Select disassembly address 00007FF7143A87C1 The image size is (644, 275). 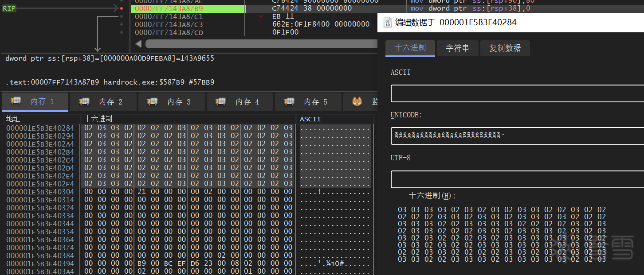pos(169,16)
